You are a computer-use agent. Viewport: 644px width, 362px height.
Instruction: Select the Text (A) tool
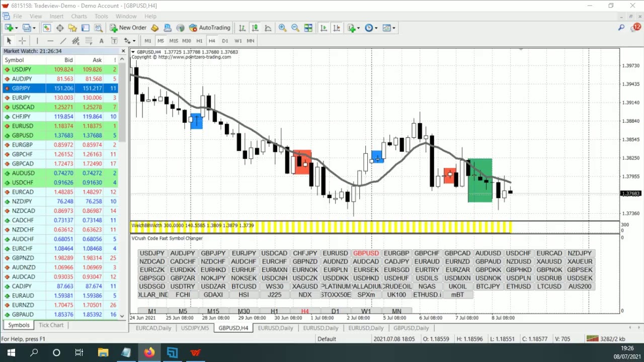pyautogui.click(x=101, y=41)
